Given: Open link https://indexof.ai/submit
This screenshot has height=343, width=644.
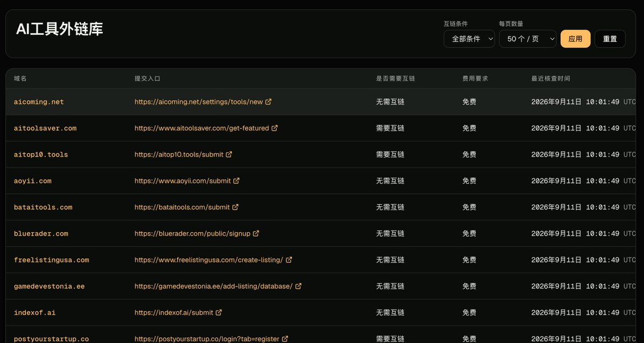Looking at the screenshot, I should tap(173, 312).
